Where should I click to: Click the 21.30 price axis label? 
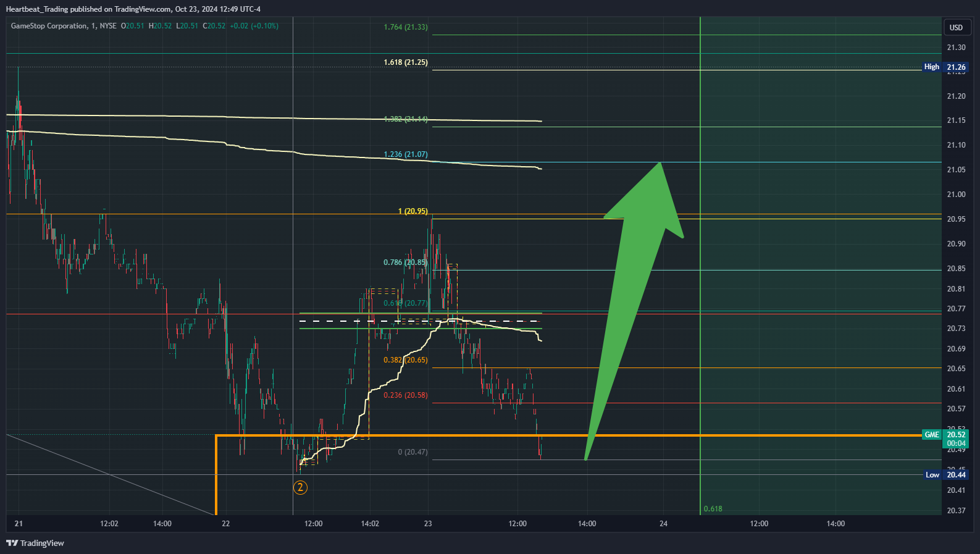(956, 48)
